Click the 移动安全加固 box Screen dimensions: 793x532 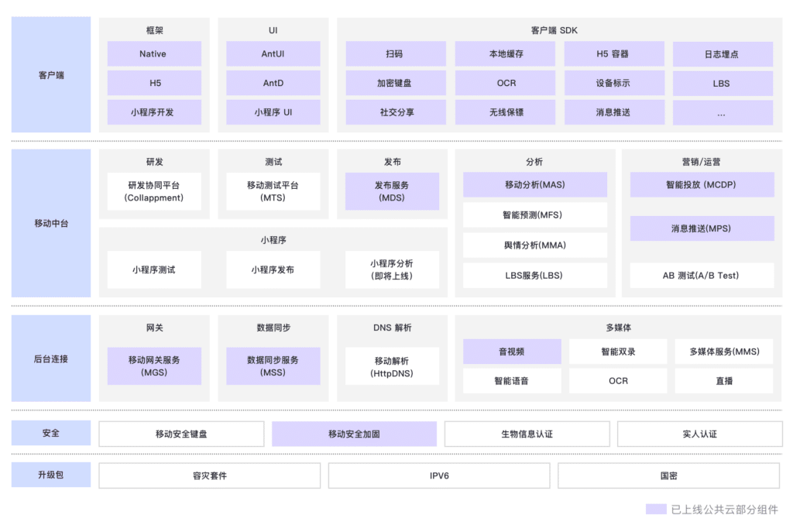[x=354, y=434]
